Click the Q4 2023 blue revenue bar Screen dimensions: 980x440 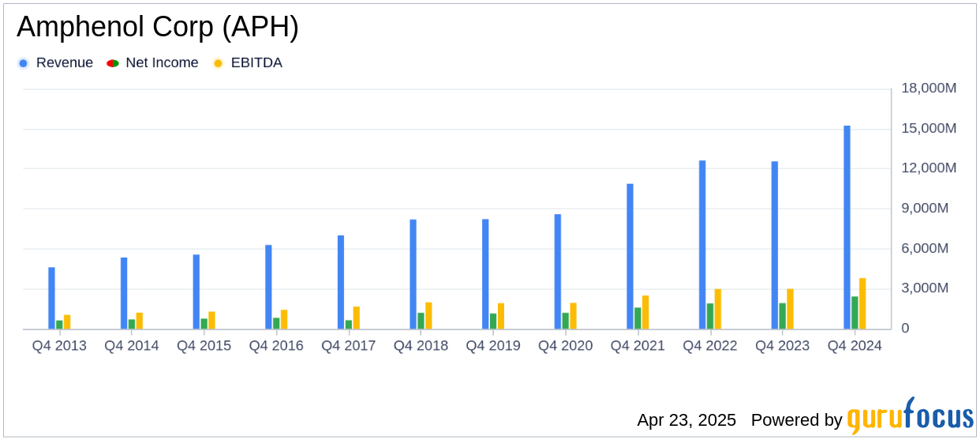775,245
